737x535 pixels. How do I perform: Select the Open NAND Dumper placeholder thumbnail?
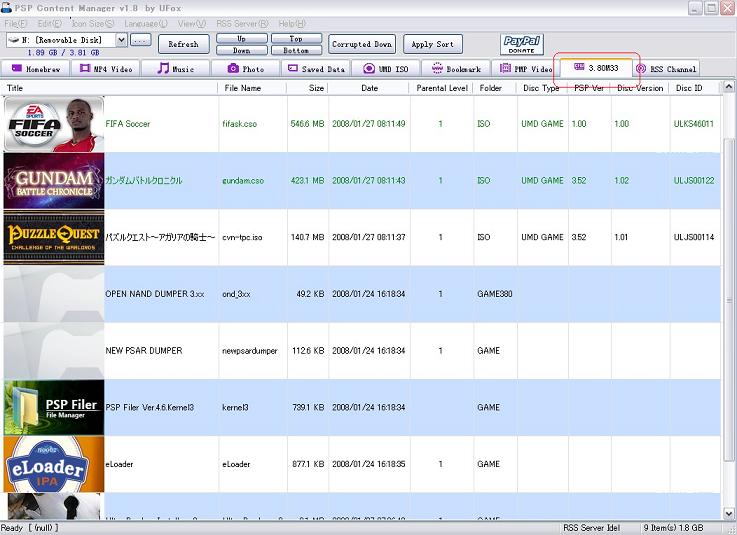click(x=54, y=294)
